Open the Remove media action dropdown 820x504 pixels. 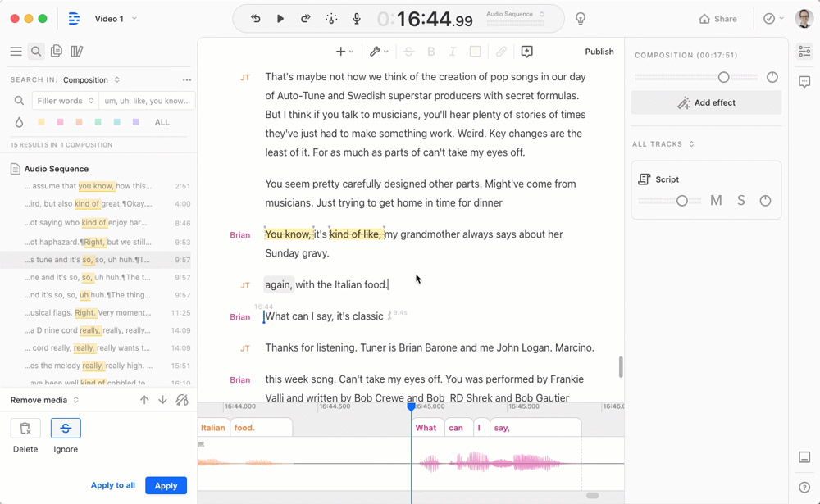coord(45,400)
